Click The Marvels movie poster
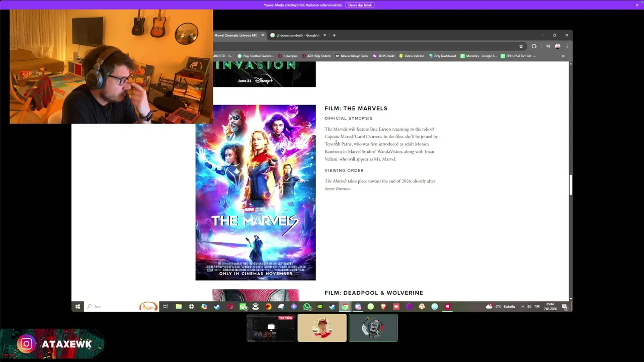The height and width of the screenshot is (362, 644). click(256, 193)
